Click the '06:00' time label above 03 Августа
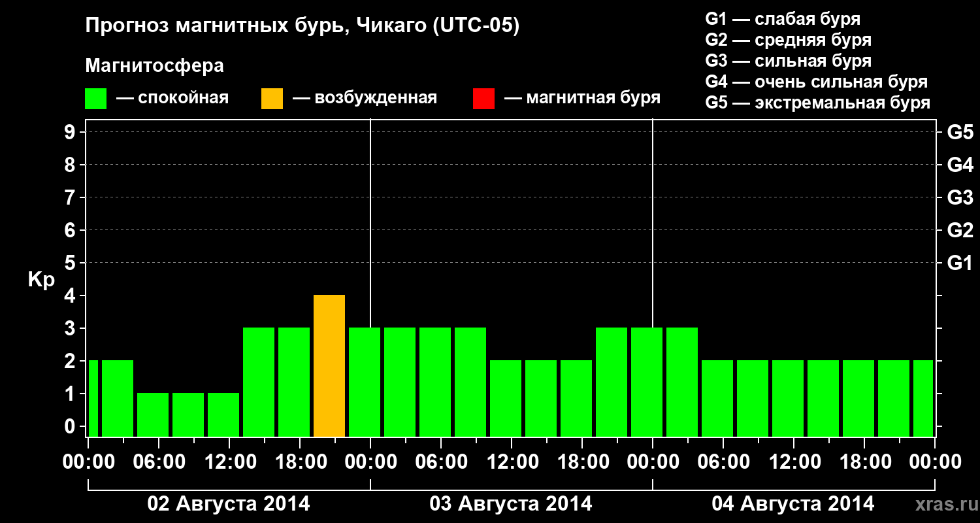Viewport: 980px width, 523px height. [441, 462]
